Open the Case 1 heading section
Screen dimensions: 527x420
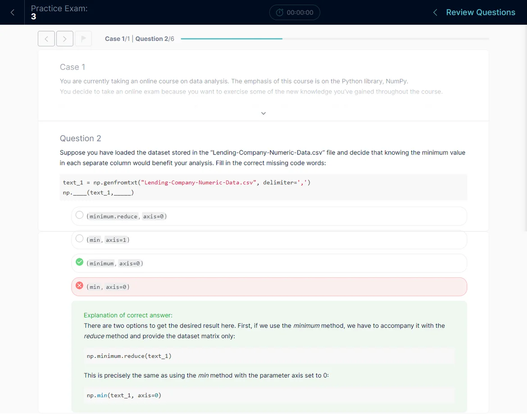(x=73, y=67)
